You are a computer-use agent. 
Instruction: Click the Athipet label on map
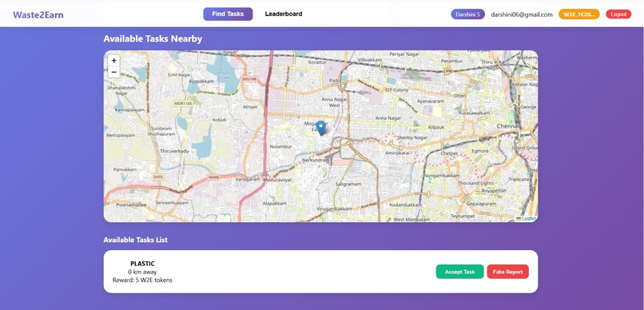point(250,107)
